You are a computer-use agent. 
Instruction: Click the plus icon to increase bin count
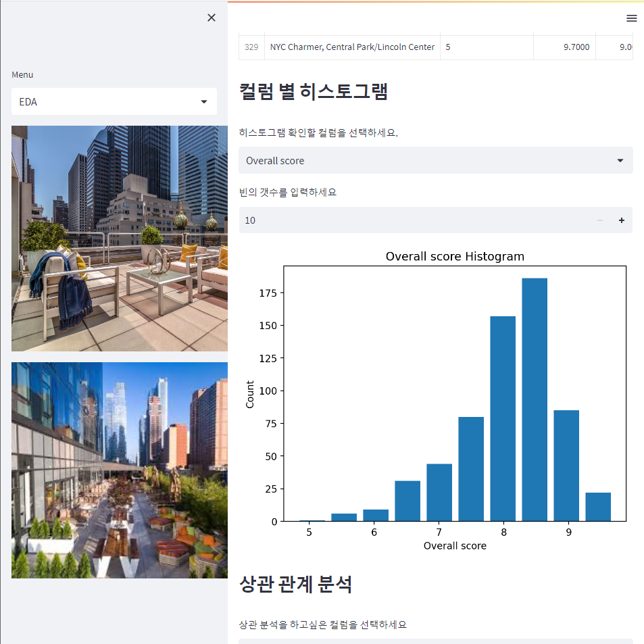click(x=622, y=220)
